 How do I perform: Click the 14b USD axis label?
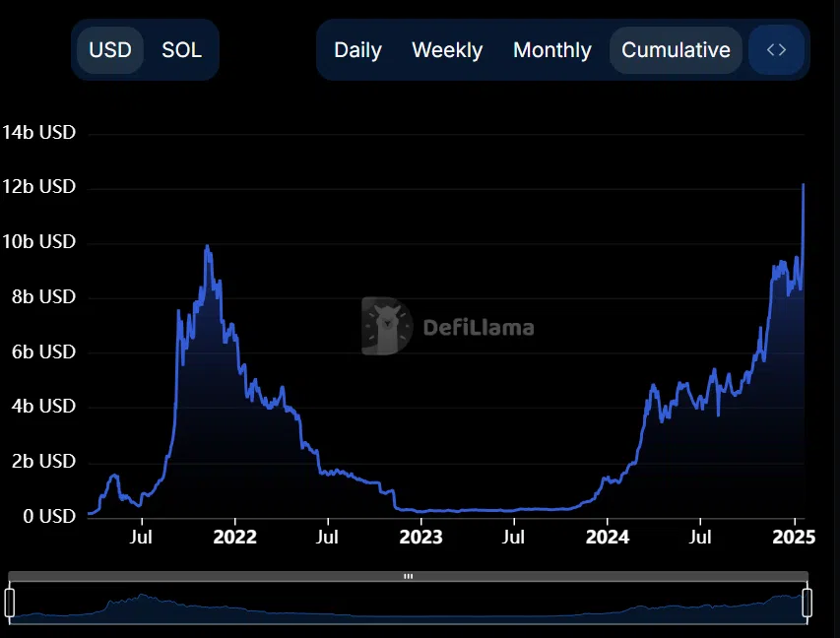point(39,132)
